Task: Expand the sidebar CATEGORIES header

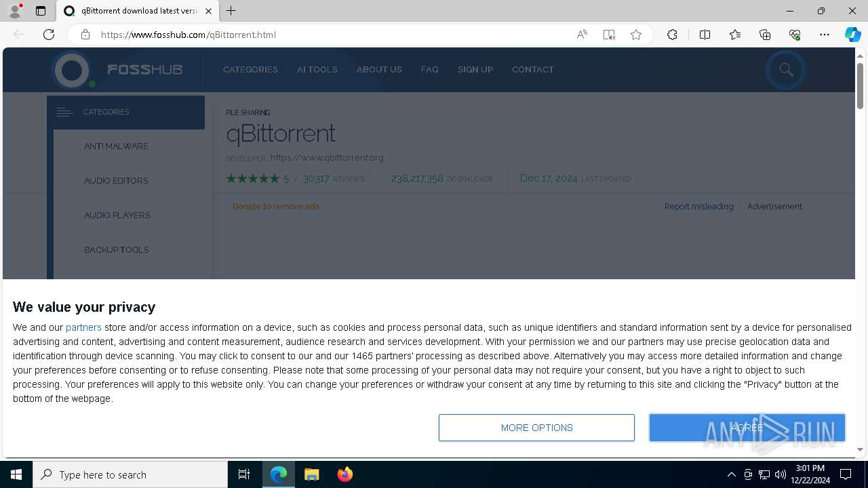Action: [125, 112]
